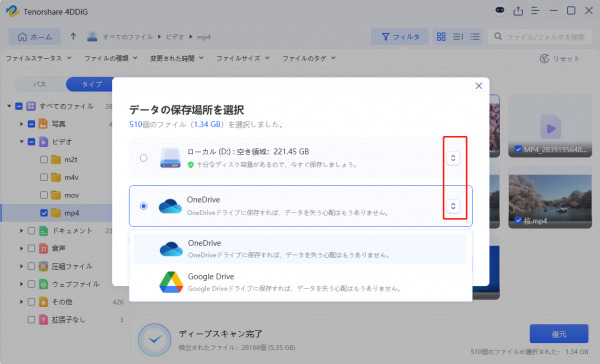Choose Google Drive in the dropdown list
600x364 pixels.
[x=300, y=282]
